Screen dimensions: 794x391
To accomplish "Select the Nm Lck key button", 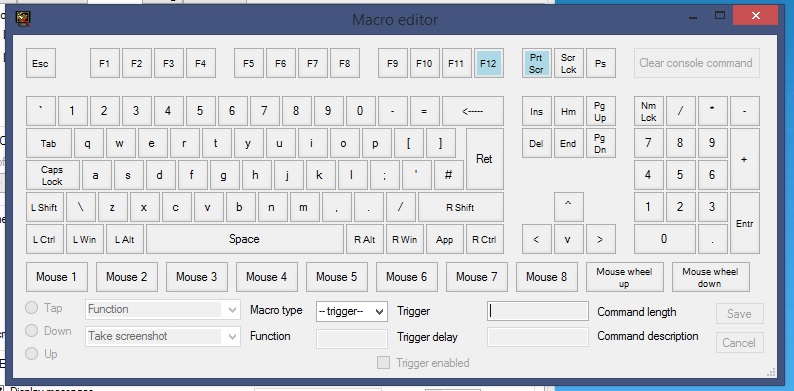I will tap(649, 111).
